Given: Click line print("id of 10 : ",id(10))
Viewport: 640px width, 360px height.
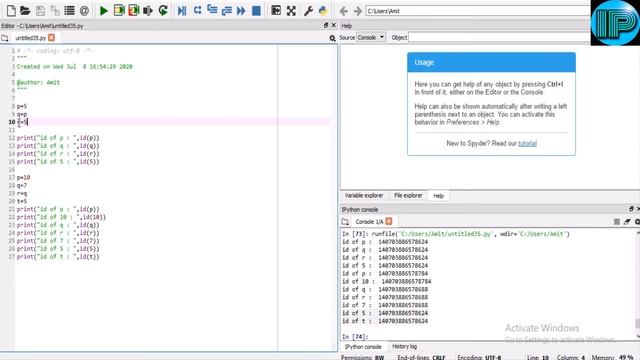Looking at the screenshot, I should point(61,217).
